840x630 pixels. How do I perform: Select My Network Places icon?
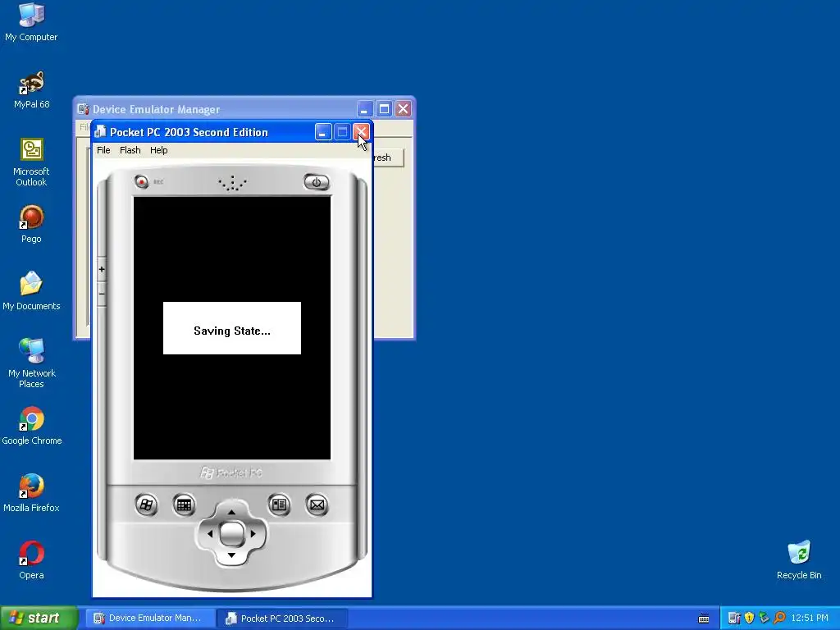31,363
